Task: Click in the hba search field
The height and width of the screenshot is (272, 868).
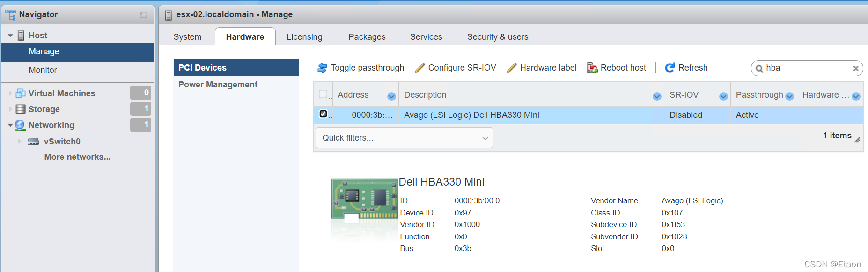Action: tap(807, 68)
